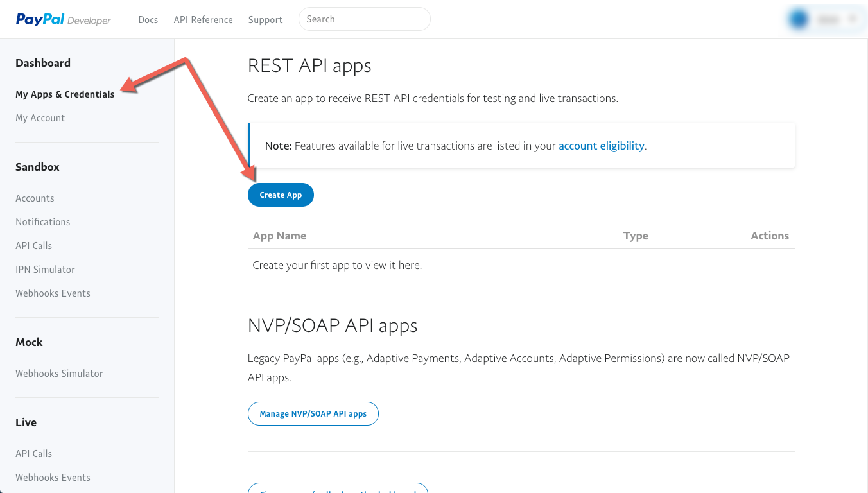Select My Apps & Credentials in sidebar
Screen dimensions: 868x493
(x=65, y=94)
